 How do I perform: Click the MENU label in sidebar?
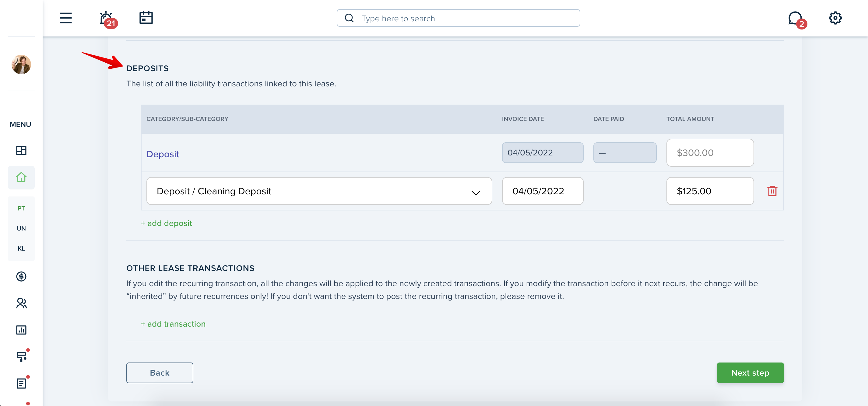click(x=21, y=124)
